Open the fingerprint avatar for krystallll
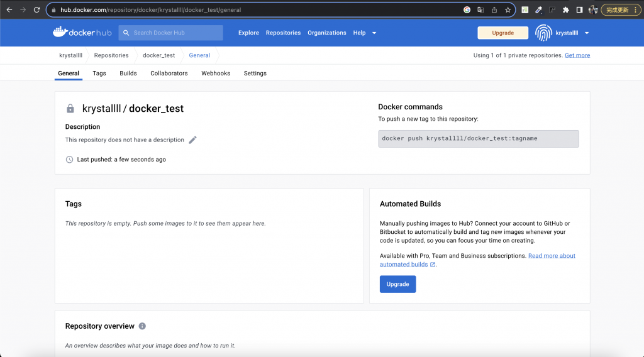644x357 pixels. (x=543, y=33)
